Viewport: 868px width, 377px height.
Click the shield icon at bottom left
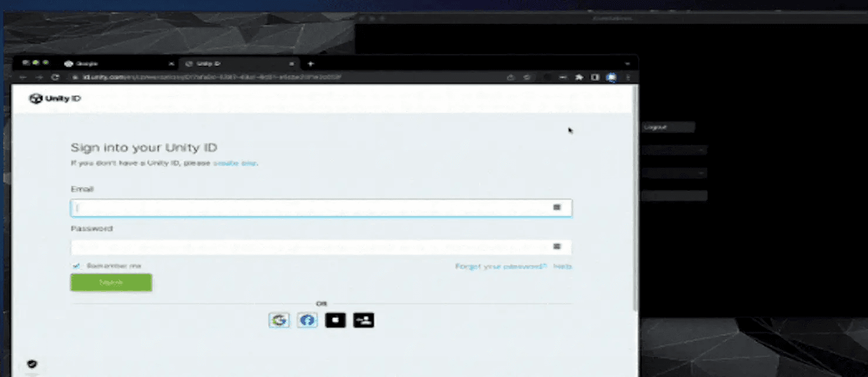click(32, 364)
